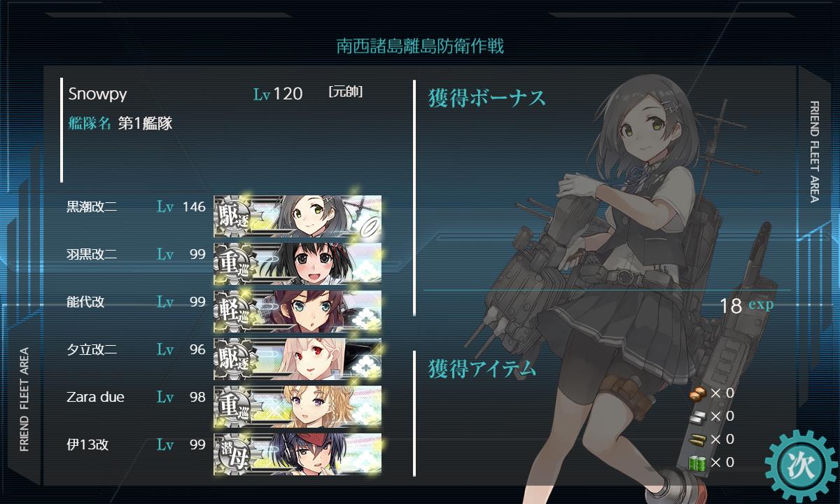This screenshot has height=504, width=840.
Task: Click the bauxite resource icon
Action: 698,393
